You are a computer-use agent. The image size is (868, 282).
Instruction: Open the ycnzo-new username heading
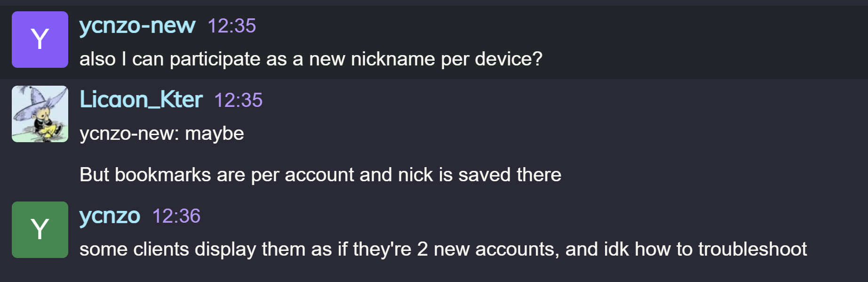(x=137, y=25)
